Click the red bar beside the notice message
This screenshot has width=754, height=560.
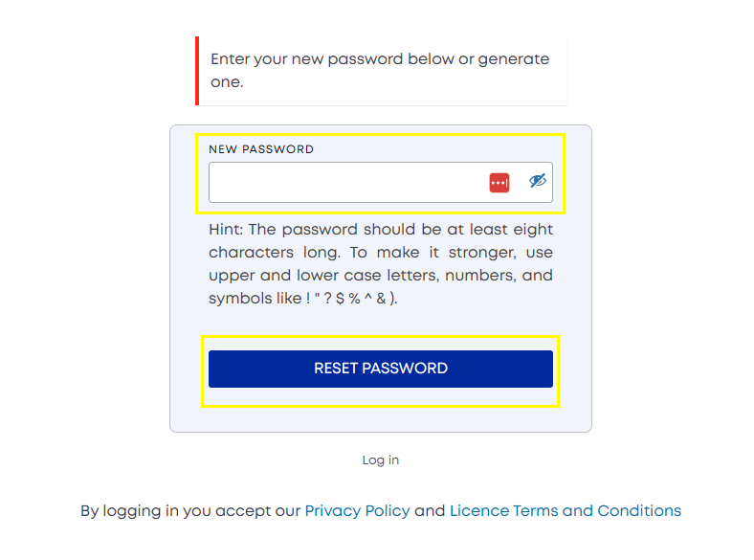[197, 71]
